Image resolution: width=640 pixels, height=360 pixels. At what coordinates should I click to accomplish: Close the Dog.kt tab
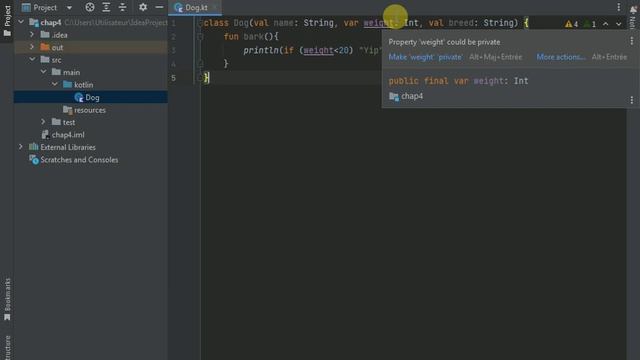pyautogui.click(x=215, y=7)
